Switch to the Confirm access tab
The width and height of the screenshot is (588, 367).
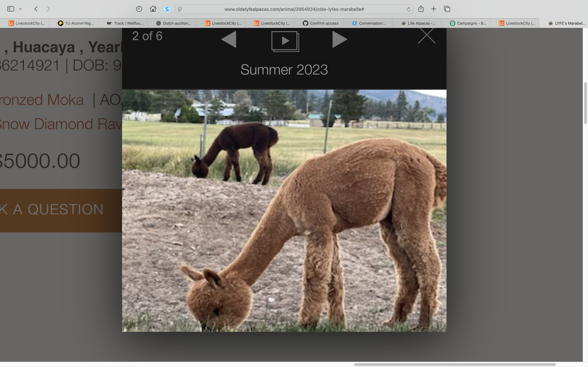point(320,23)
